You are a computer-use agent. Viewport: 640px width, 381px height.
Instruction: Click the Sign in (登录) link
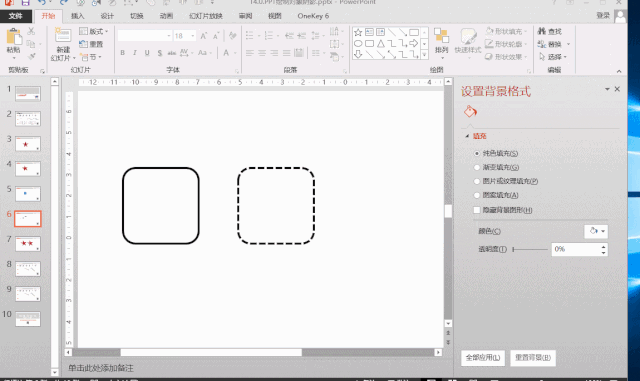click(x=603, y=16)
